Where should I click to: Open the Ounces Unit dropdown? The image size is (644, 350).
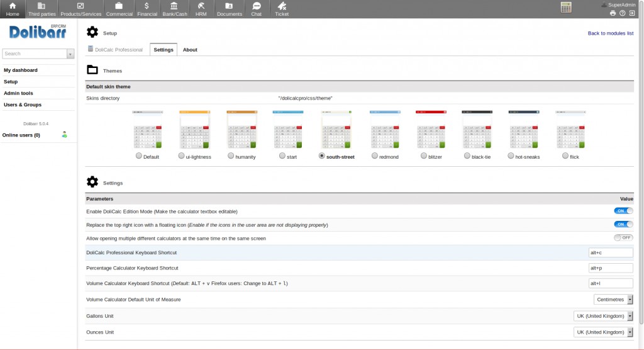tap(603, 332)
